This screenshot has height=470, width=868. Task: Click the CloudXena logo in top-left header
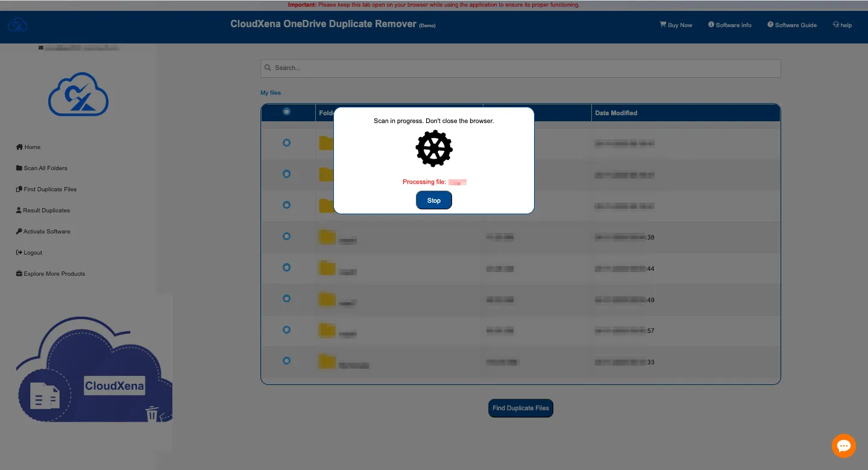(x=17, y=25)
